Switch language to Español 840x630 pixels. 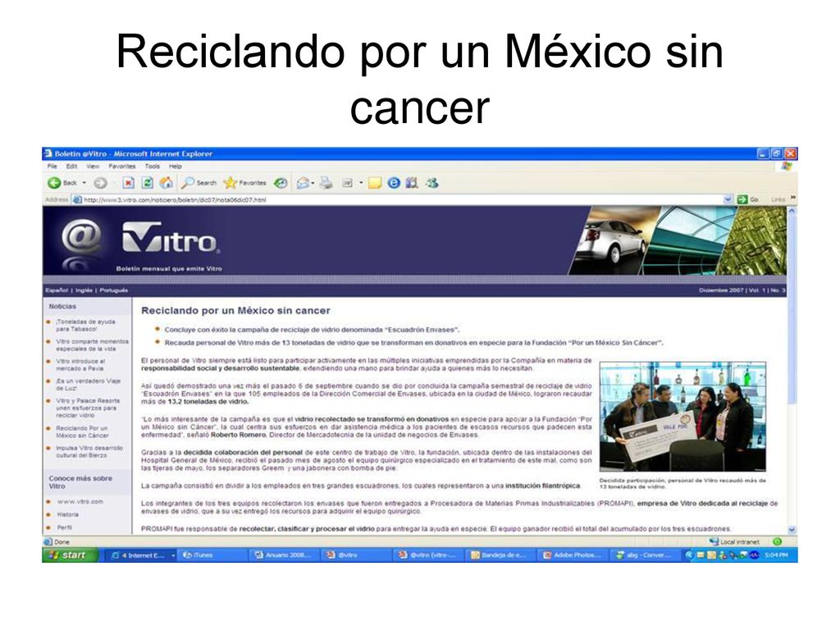(57, 290)
